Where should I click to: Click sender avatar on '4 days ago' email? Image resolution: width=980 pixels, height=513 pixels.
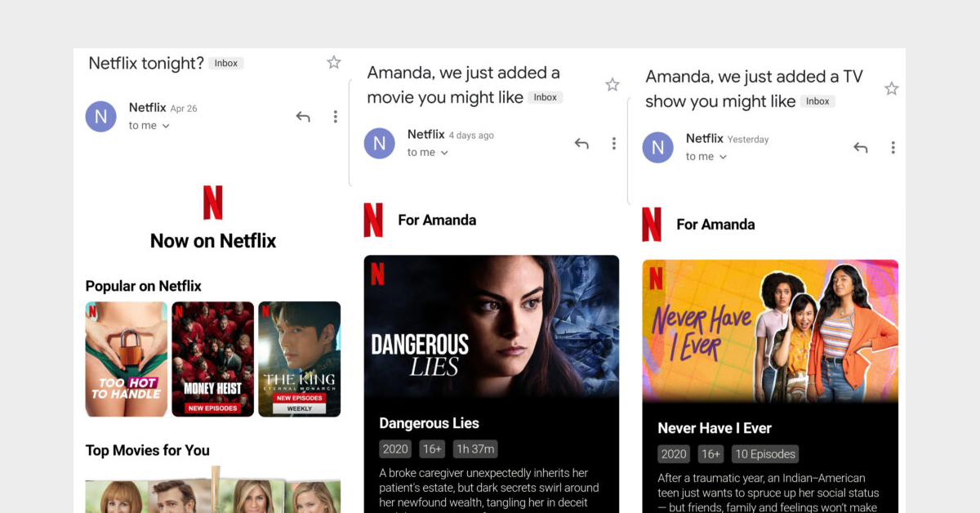coord(379,143)
